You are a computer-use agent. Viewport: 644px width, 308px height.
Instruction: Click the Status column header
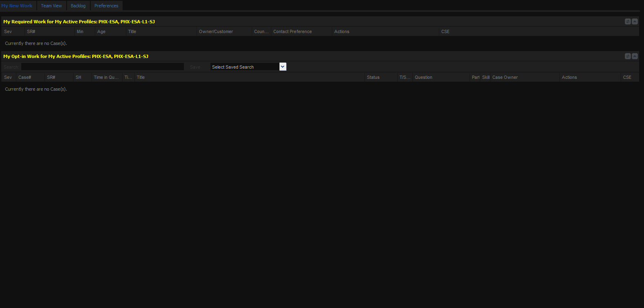381,77
